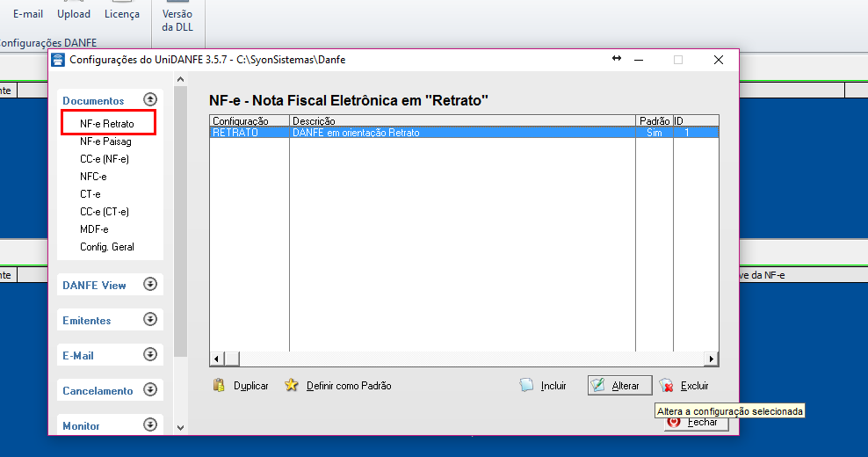Click the Duplicar clipboard icon
The width and height of the screenshot is (868, 457).
pos(220,385)
